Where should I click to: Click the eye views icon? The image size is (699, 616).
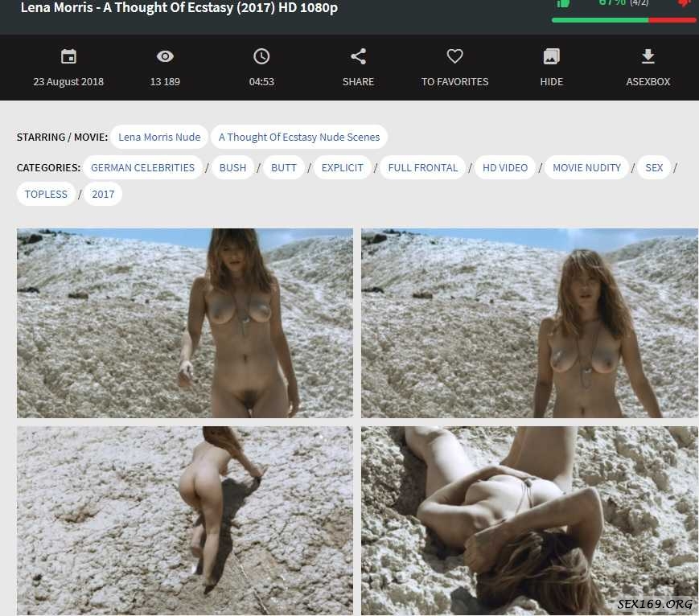coord(165,56)
